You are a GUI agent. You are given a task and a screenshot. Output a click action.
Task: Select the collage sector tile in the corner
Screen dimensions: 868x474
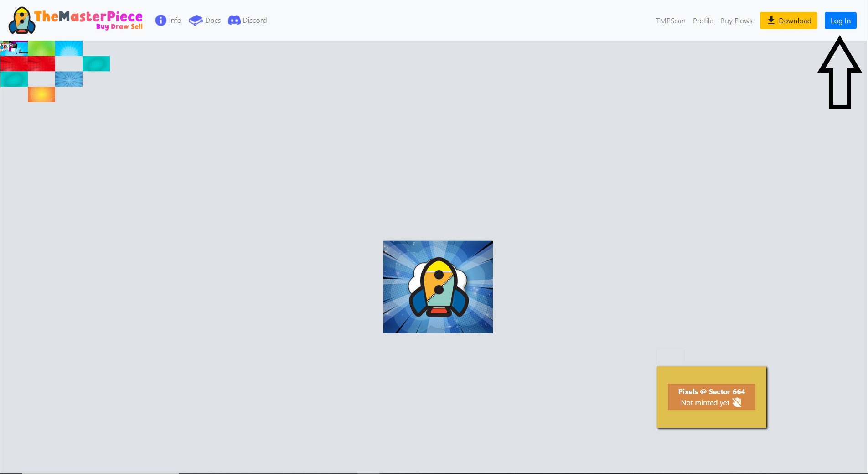tap(14, 48)
